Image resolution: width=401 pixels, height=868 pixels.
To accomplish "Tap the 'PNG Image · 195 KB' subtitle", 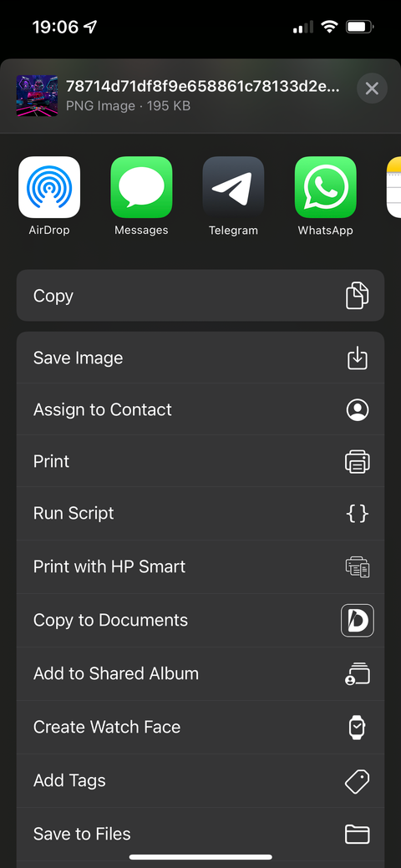I will pyautogui.click(x=128, y=106).
